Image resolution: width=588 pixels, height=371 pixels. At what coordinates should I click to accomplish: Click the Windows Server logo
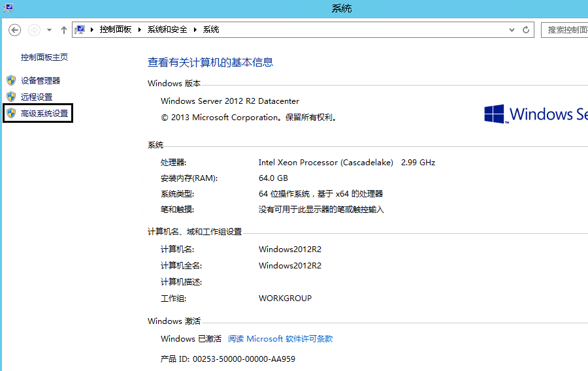coord(536,114)
